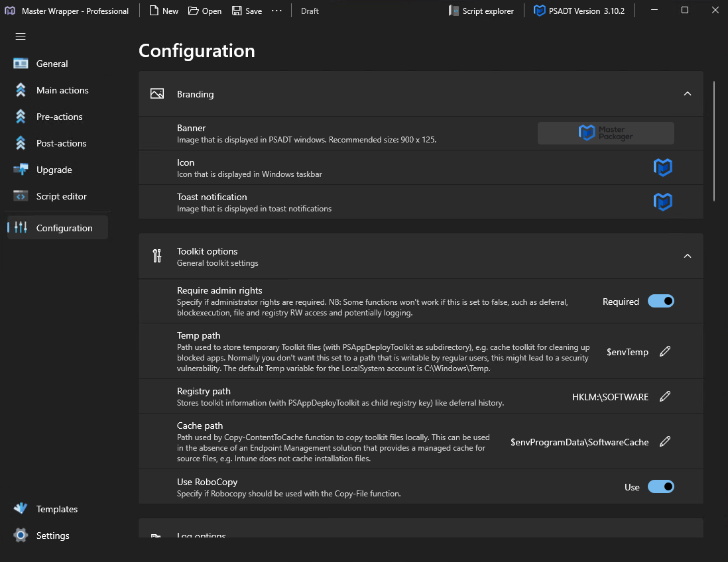Viewport: 728px width, 562px height.
Task: Click the Upgrade sidebar icon
Action: point(21,170)
